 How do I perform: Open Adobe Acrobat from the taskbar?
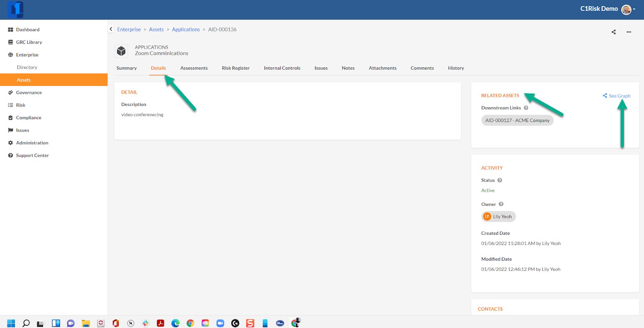click(161, 323)
